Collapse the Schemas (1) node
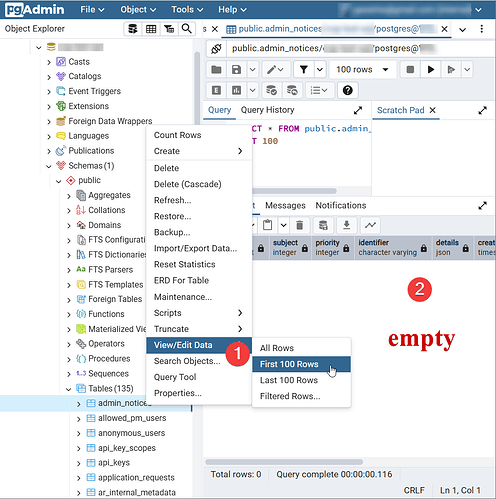This screenshot has height=499, width=496. (49, 166)
